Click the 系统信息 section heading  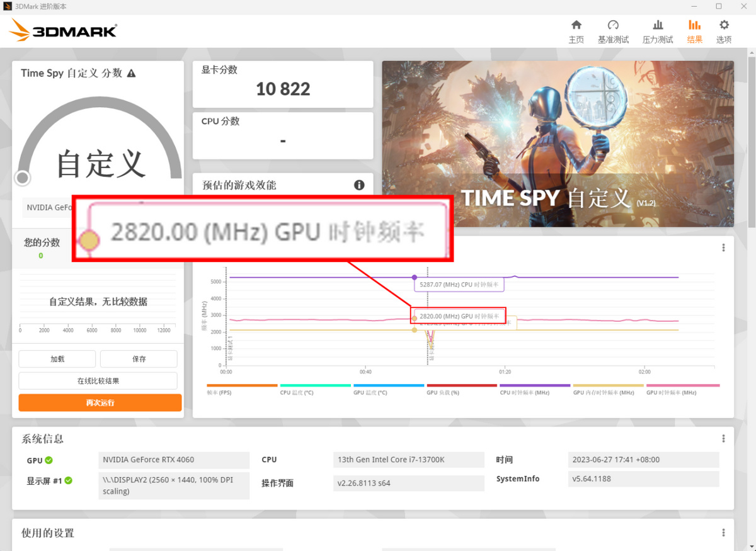click(43, 439)
